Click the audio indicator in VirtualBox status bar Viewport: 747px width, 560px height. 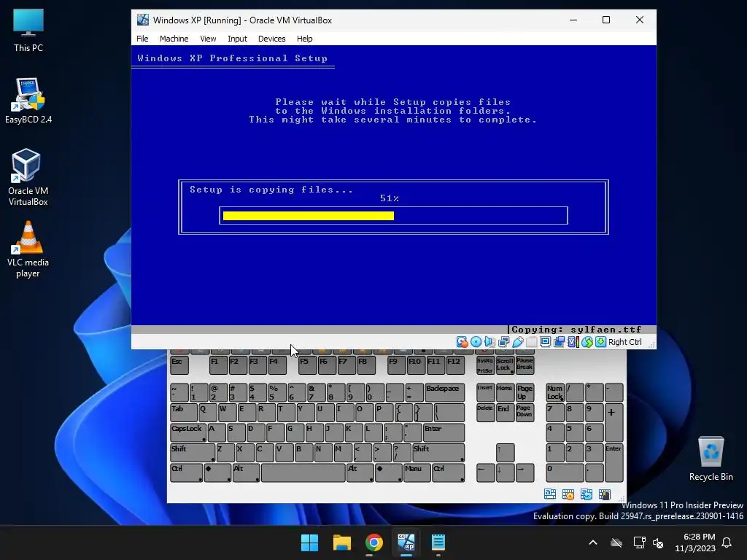tap(489, 342)
